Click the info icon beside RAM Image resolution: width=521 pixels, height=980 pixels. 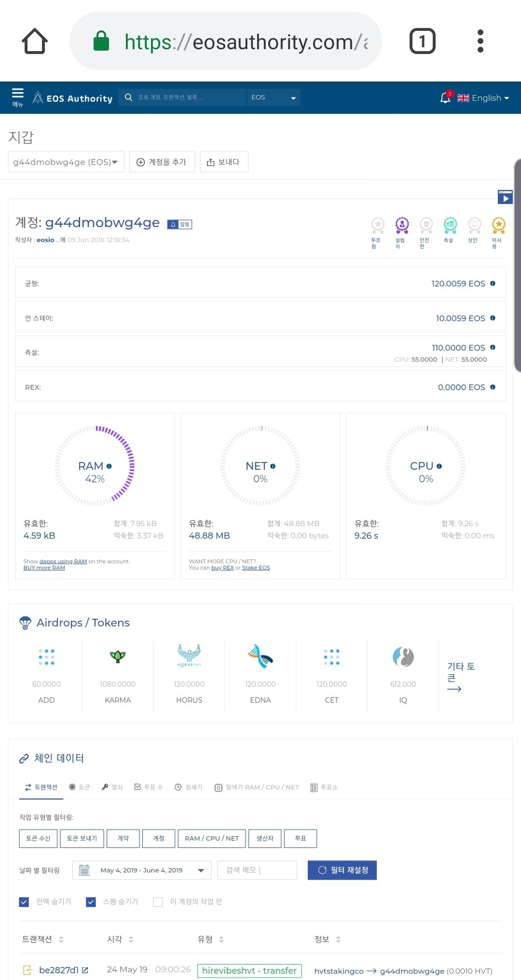coord(109,466)
